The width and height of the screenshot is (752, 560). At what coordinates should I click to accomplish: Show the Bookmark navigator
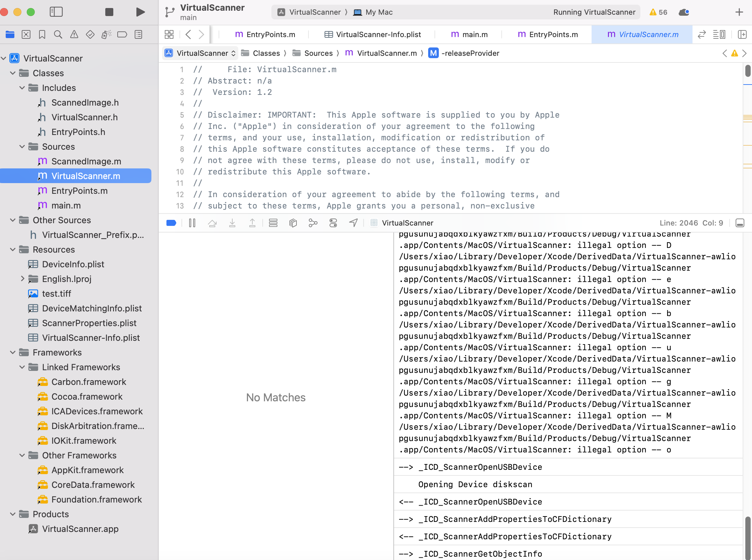42,34
